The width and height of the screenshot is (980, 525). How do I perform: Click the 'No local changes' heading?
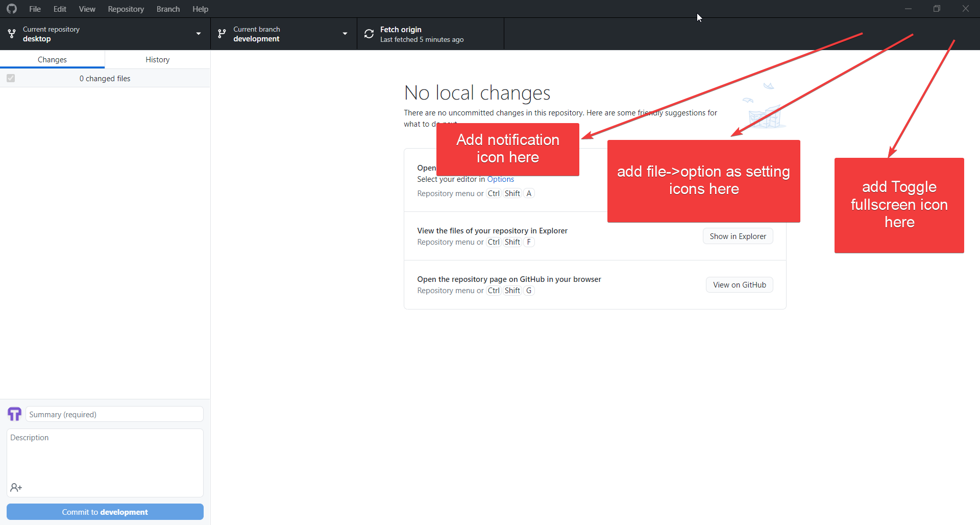point(477,93)
